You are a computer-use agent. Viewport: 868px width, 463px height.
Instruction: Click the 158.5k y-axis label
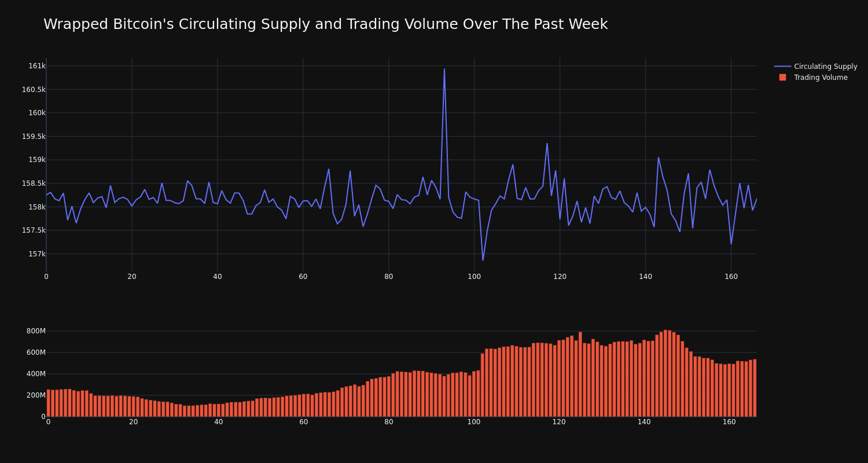[x=34, y=183]
